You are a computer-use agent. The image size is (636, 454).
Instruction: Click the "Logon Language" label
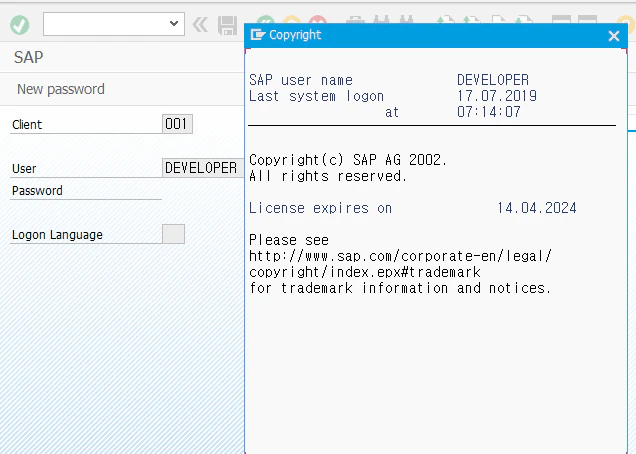pos(57,235)
